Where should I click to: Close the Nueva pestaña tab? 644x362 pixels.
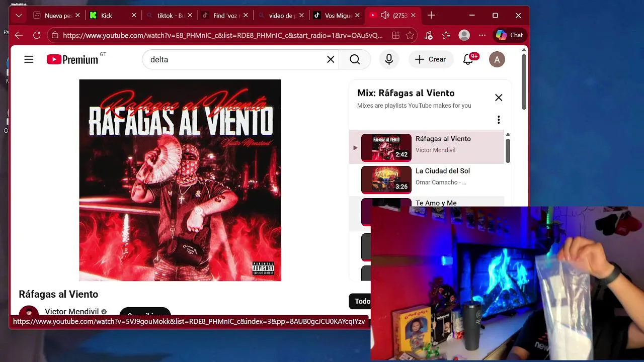(78, 16)
